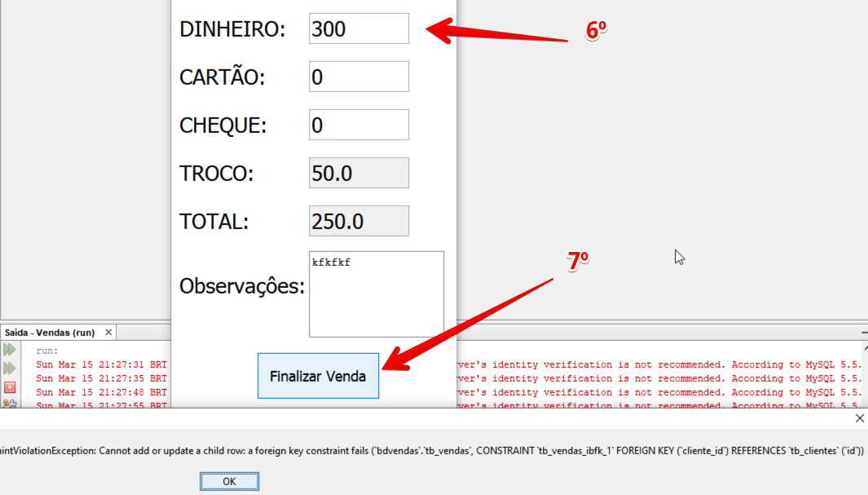Close the Saída - Vendas (run) tab with its X
Screen dimensions: 868x495
pos(108,332)
